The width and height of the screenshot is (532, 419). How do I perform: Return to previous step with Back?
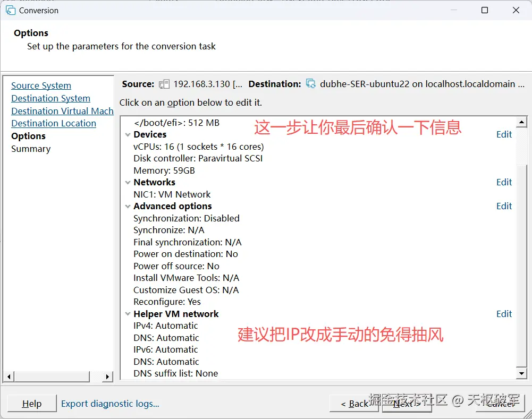click(354, 404)
